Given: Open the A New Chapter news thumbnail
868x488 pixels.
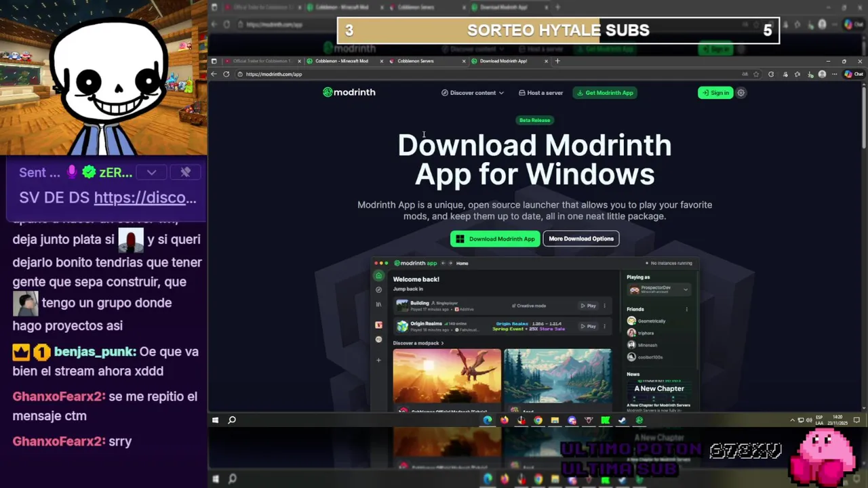Looking at the screenshot, I should coord(658,389).
